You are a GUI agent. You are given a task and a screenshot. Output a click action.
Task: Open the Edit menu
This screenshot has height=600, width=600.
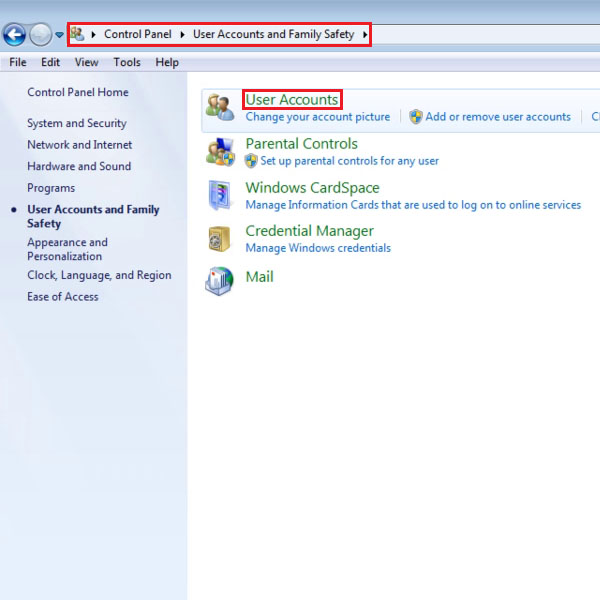(x=50, y=62)
